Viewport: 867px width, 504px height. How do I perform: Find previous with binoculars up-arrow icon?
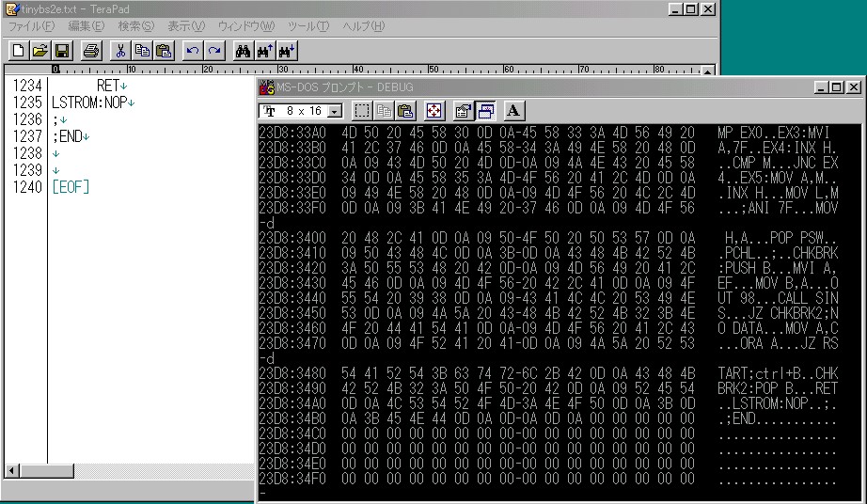265,51
